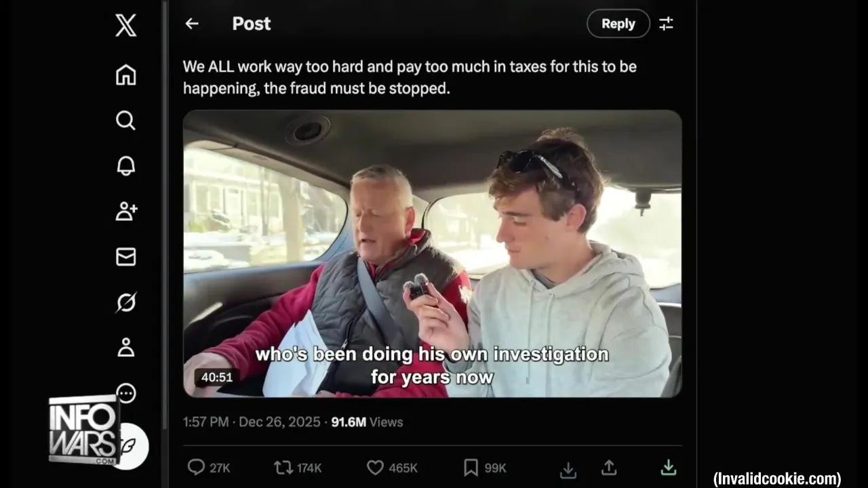Toggle bookmark with 99K saves

click(x=471, y=467)
